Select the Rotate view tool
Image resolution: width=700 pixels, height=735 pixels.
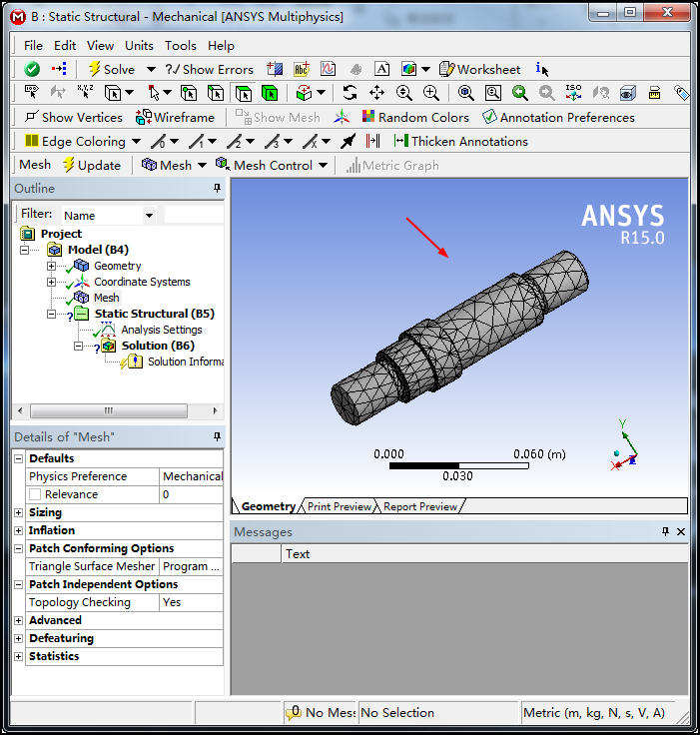click(x=350, y=93)
